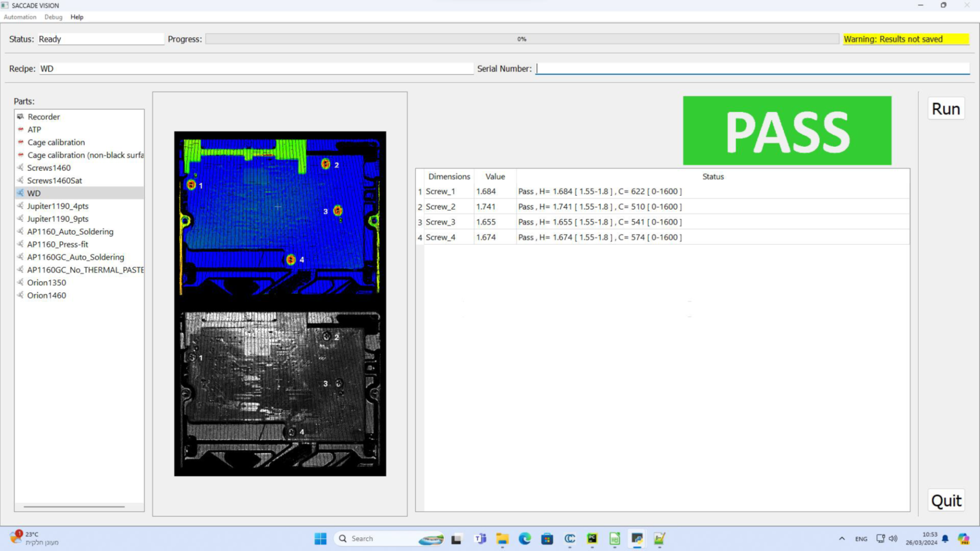Select the Screw_2 dimension cell
This screenshot has width=980, height=551.
449,207
